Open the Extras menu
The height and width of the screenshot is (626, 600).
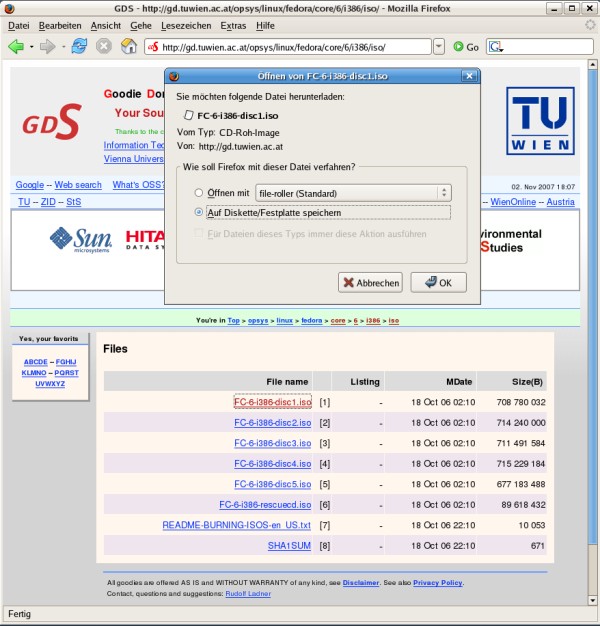coord(233,25)
